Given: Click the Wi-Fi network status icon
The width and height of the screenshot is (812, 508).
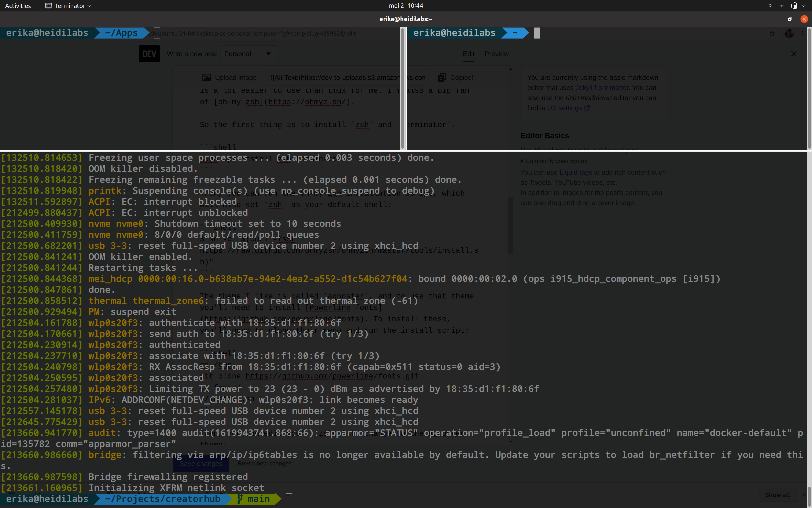Looking at the screenshot, I should tap(770, 6).
